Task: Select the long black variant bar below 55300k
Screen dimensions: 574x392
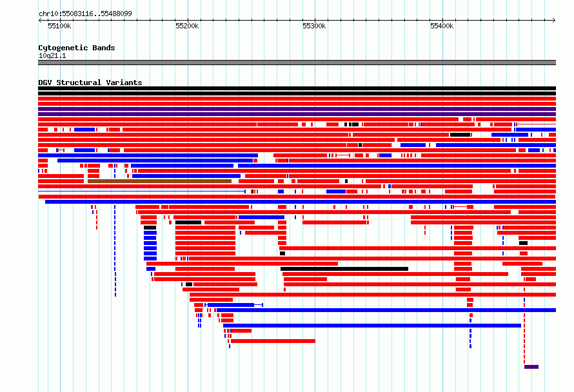Action: click(344, 269)
